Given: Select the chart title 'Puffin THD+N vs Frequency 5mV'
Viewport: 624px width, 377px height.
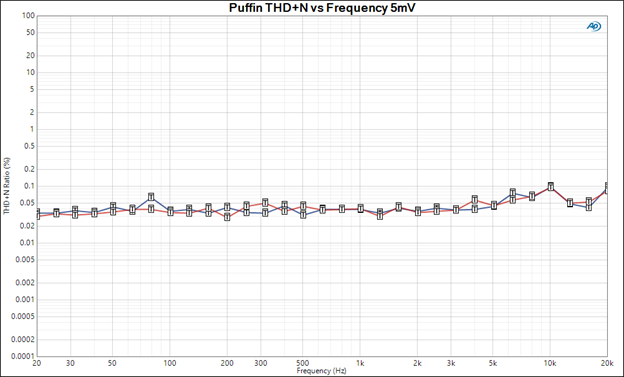Looking at the screenshot, I should click(322, 8).
